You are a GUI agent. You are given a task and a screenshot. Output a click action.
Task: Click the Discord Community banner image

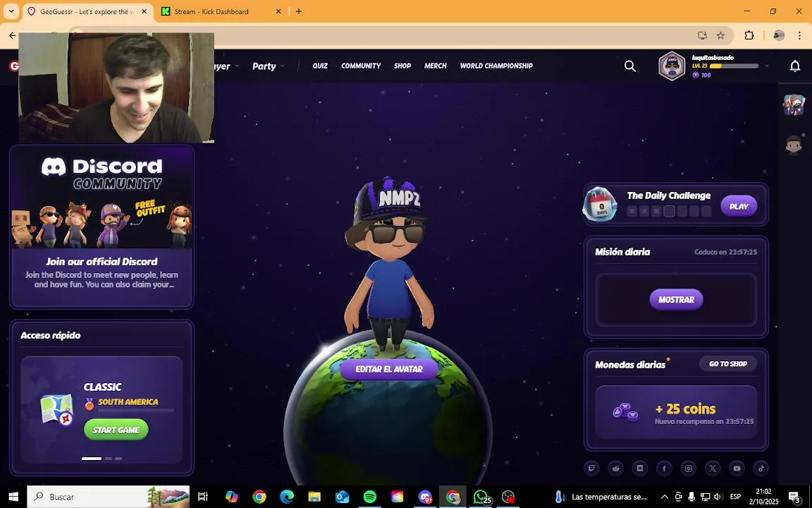click(102, 198)
